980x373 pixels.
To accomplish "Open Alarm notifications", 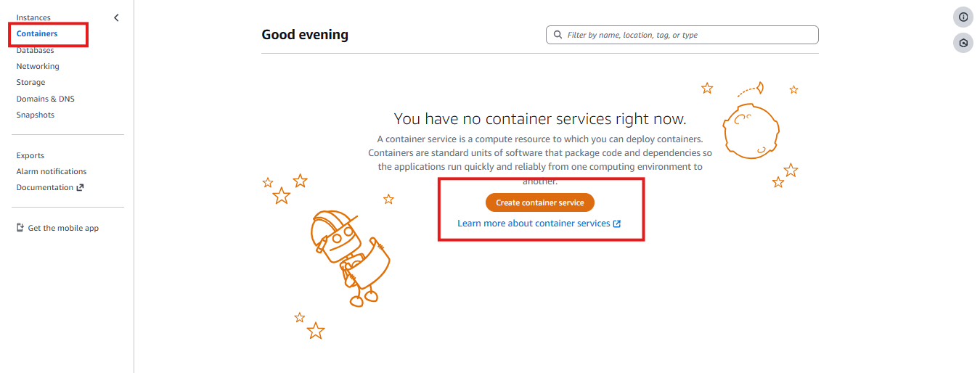I will (x=52, y=171).
